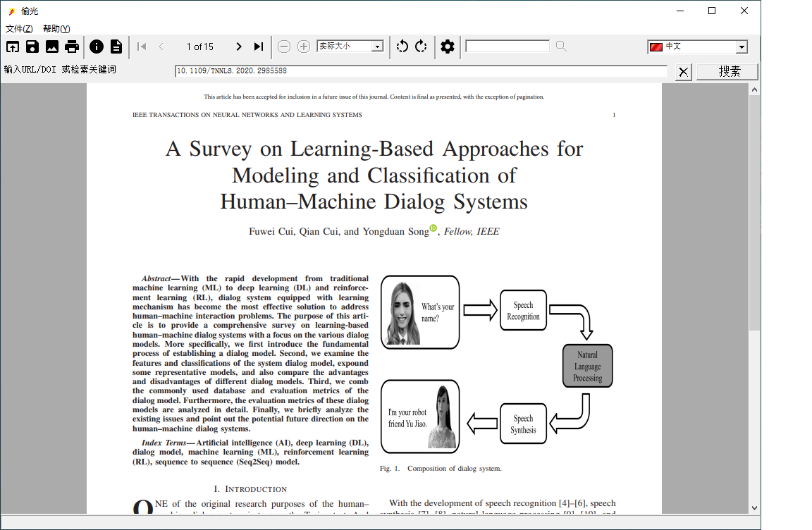Save the document with the floppy disk icon

click(32, 47)
